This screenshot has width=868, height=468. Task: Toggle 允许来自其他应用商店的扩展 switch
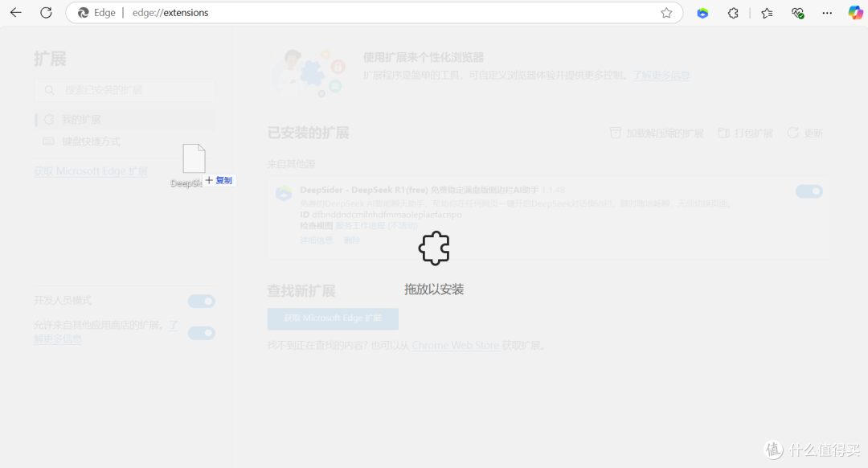[x=201, y=333]
